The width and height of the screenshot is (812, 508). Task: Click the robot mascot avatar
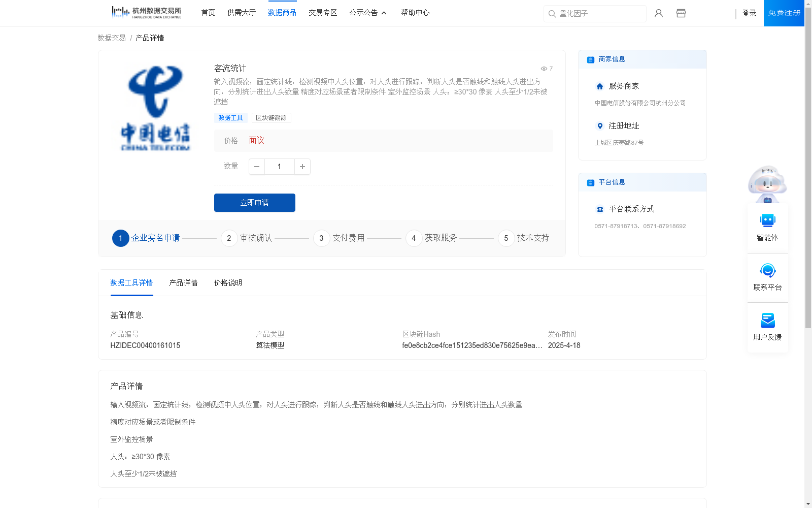(x=767, y=185)
